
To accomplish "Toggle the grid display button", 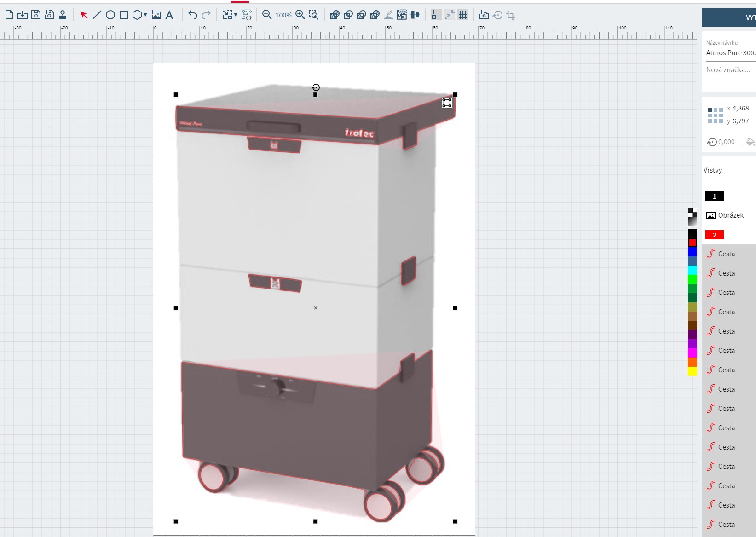I will pyautogui.click(x=463, y=15).
